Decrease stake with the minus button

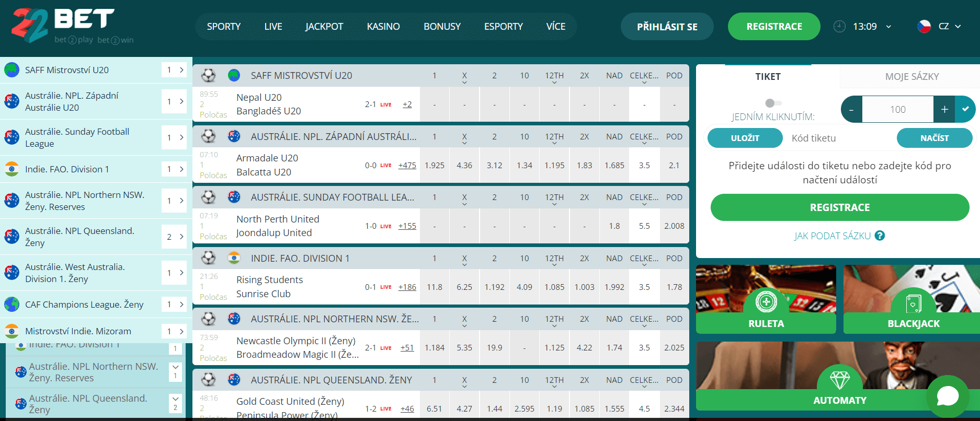tap(851, 109)
